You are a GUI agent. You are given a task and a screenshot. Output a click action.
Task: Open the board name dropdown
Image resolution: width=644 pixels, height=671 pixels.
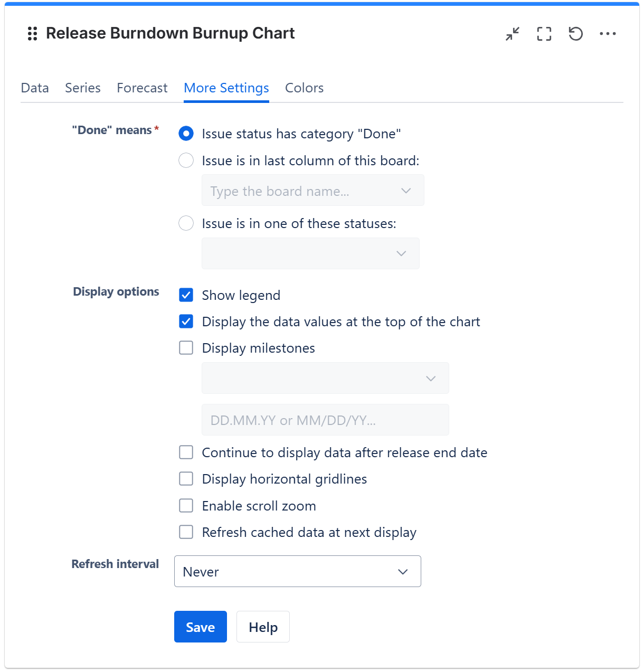pyautogui.click(x=312, y=191)
